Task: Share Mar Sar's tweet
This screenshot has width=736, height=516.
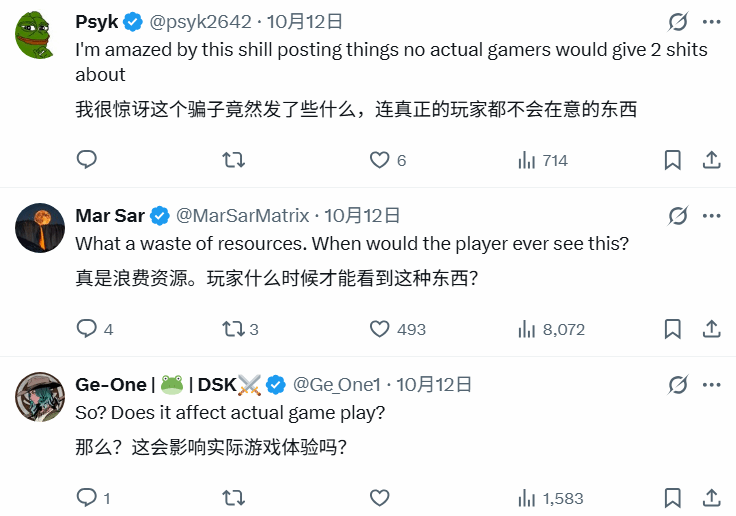Action: [711, 329]
